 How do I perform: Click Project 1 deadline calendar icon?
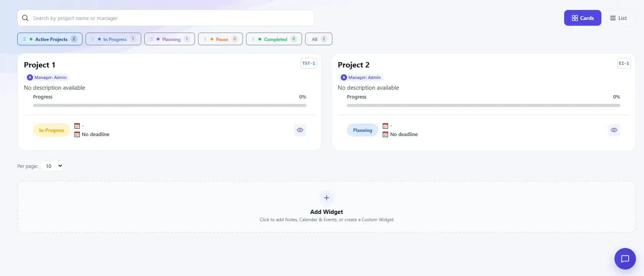[77, 135]
